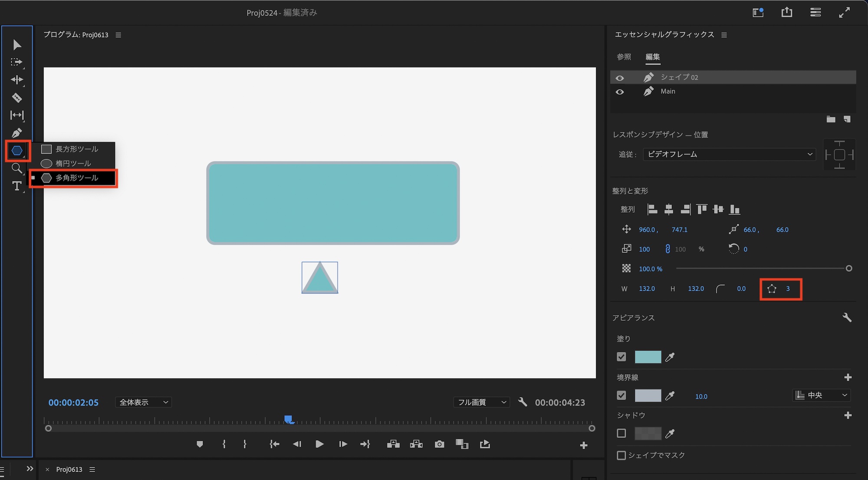Hide the シェイプ 02 layer
The width and height of the screenshot is (868, 480).
point(620,78)
